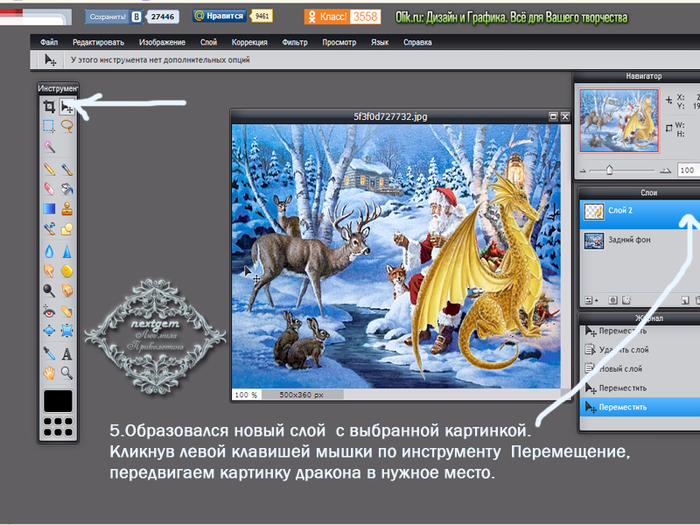Open the Справка menu
Viewport: 700px width, 525px height.
[x=417, y=42]
